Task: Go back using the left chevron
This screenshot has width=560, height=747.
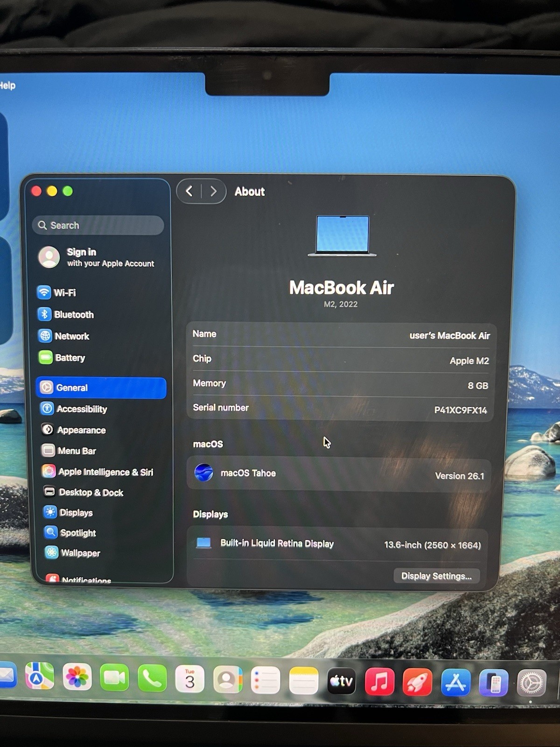Action: (189, 191)
